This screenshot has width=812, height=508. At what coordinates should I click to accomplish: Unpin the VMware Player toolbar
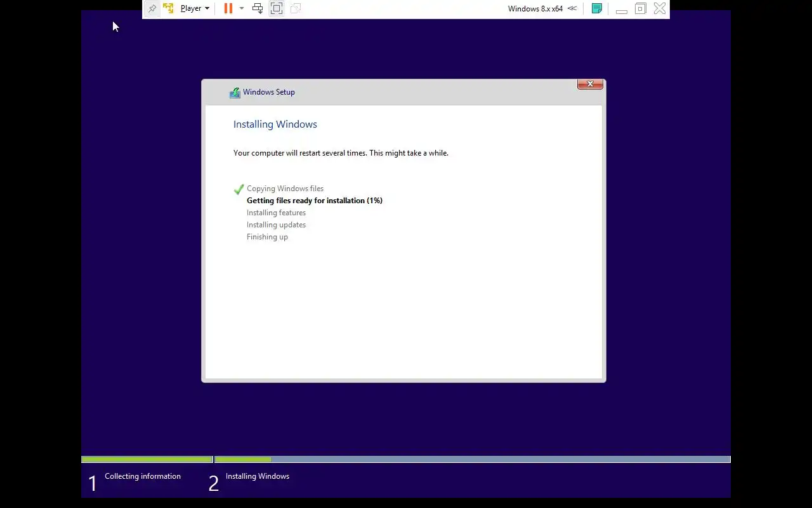152,9
